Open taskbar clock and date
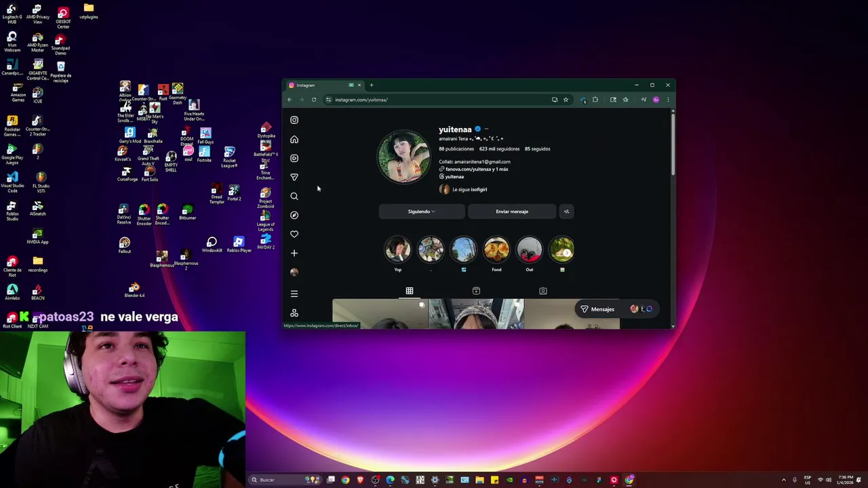The image size is (868, 488). pos(845,480)
